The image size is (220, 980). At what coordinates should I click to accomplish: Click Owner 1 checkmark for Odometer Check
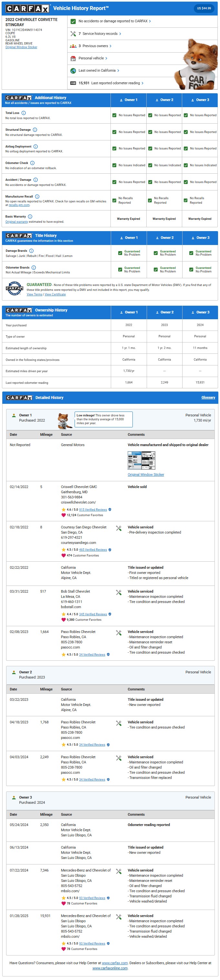click(114, 165)
